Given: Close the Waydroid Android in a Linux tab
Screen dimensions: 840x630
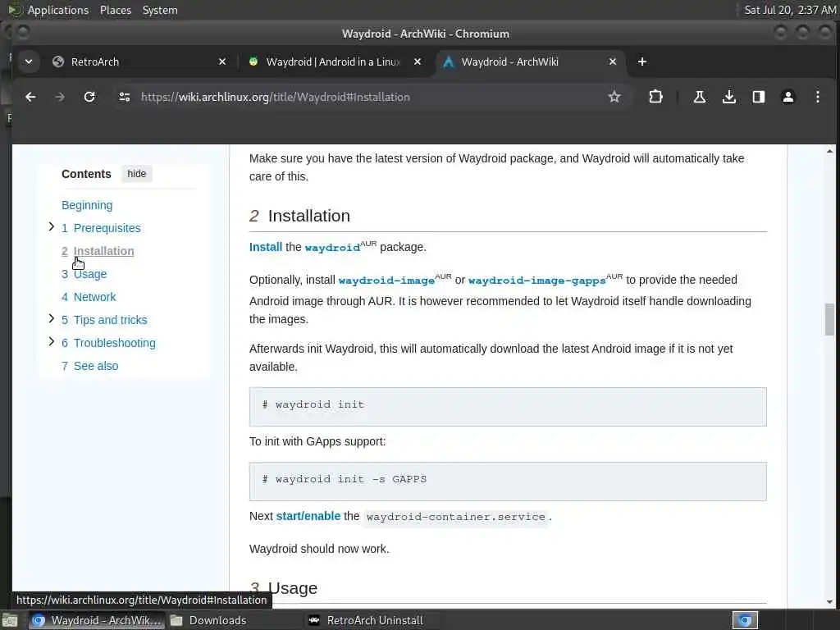Looking at the screenshot, I should [418, 62].
